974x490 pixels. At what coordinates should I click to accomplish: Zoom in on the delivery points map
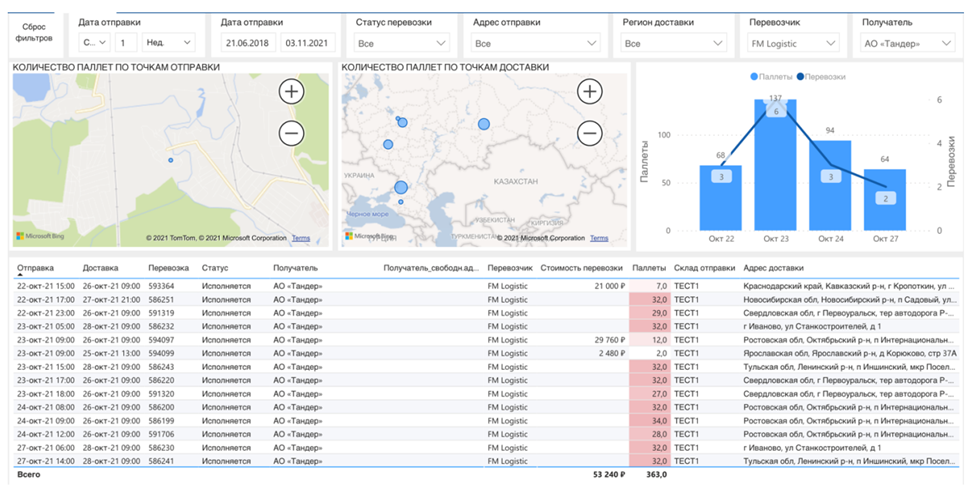[x=589, y=92]
